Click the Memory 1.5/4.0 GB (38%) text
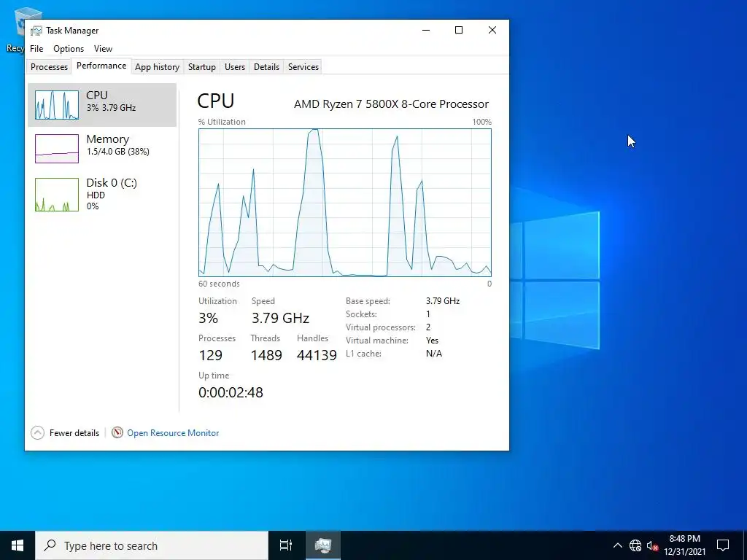747x560 pixels. point(117,152)
